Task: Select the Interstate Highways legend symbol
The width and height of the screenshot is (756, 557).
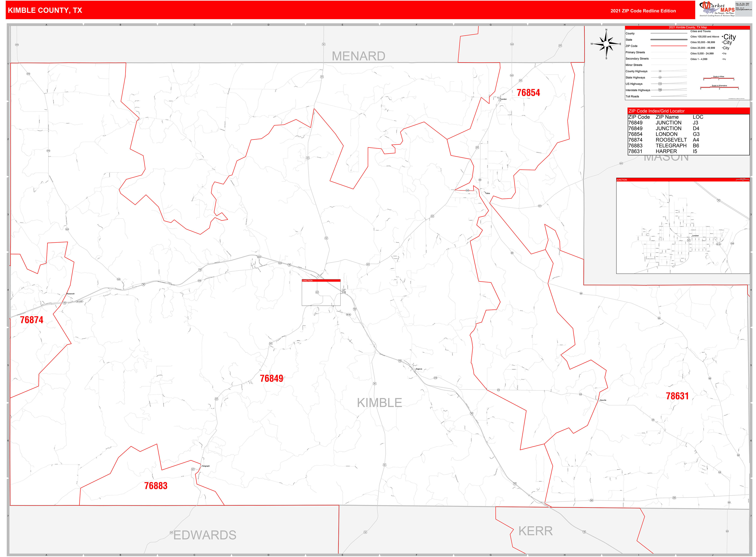Action: (660, 90)
